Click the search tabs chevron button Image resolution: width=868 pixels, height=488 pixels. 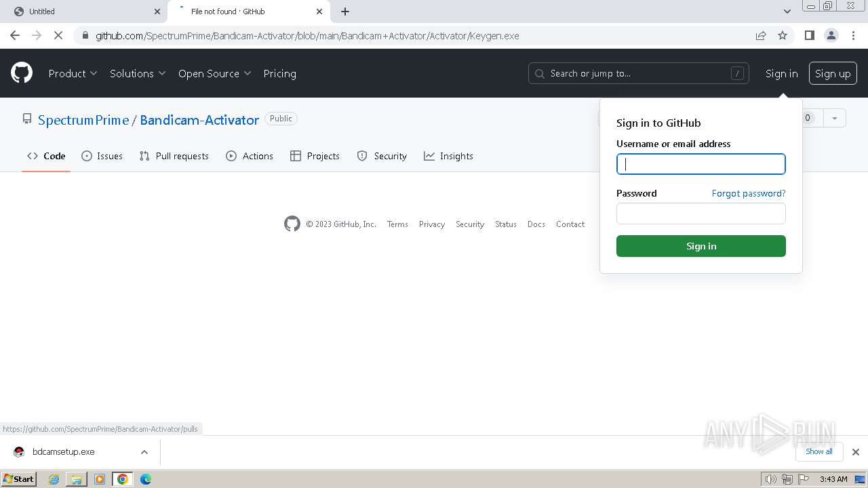[787, 12]
